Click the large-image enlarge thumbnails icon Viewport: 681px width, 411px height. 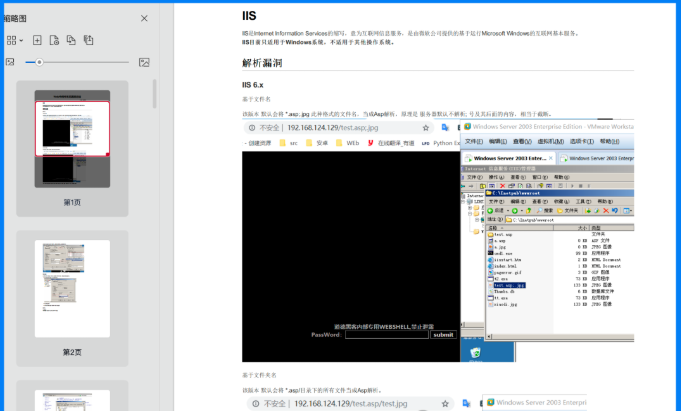click(x=144, y=62)
